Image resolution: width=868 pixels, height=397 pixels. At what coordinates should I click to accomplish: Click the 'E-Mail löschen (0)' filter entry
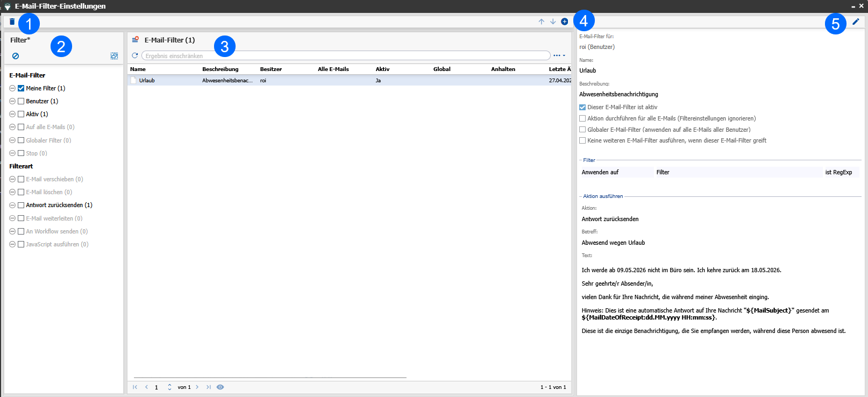click(49, 192)
